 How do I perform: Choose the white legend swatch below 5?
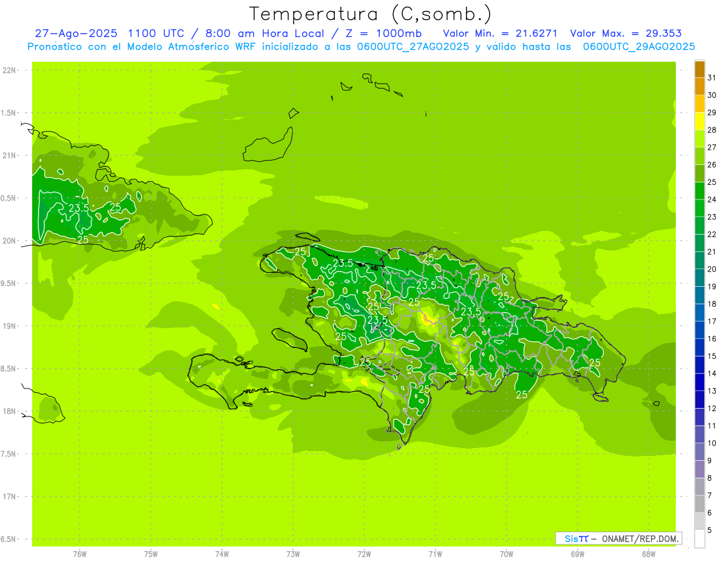tap(699, 539)
